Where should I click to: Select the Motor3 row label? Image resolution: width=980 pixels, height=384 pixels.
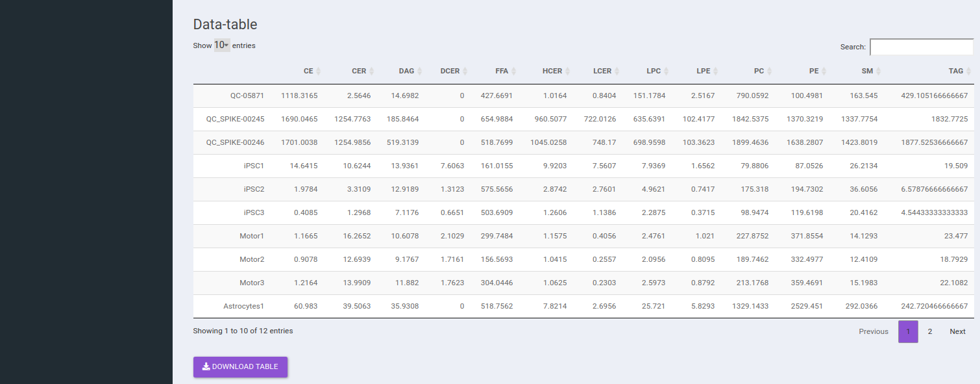252,283
